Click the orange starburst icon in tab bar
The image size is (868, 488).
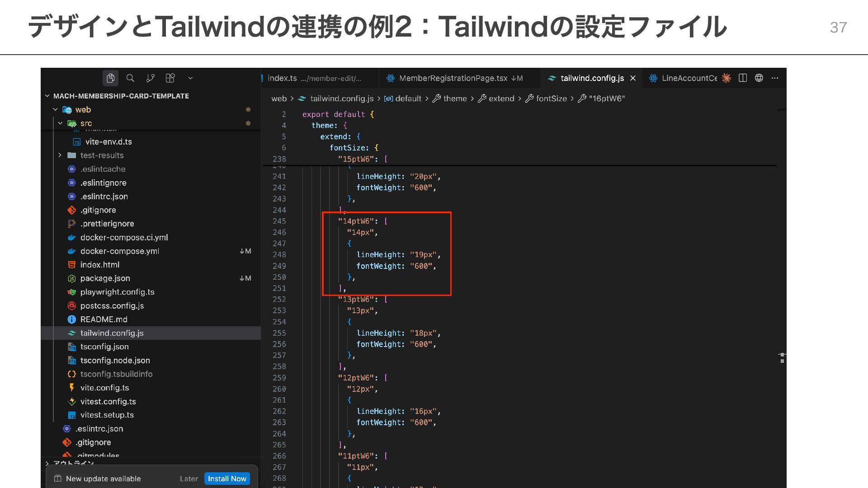pyautogui.click(x=726, y=78)
